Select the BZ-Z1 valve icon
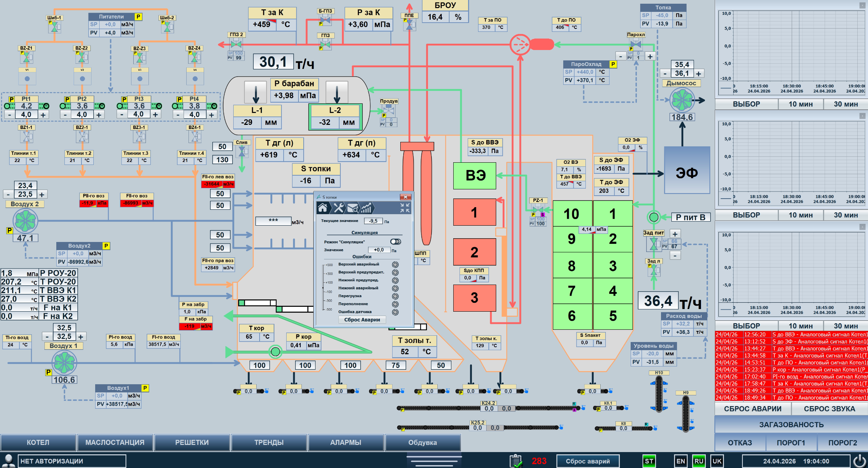Screen dimensions: 868x468 [x=26, y=57]
